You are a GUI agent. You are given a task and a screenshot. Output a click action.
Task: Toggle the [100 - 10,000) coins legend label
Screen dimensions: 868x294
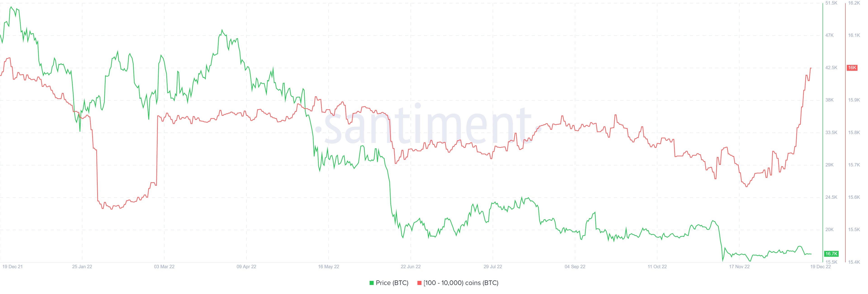[x=461, y=283]
